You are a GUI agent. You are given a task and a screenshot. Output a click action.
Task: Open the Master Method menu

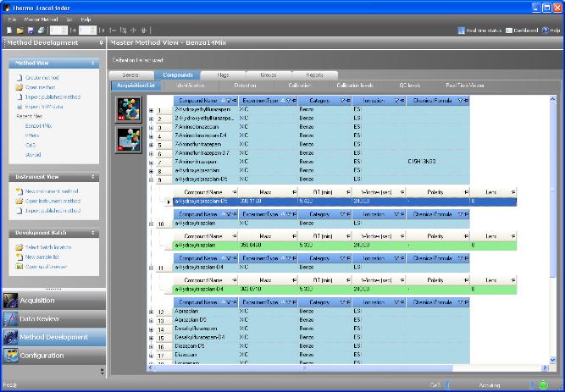(41, 19)
